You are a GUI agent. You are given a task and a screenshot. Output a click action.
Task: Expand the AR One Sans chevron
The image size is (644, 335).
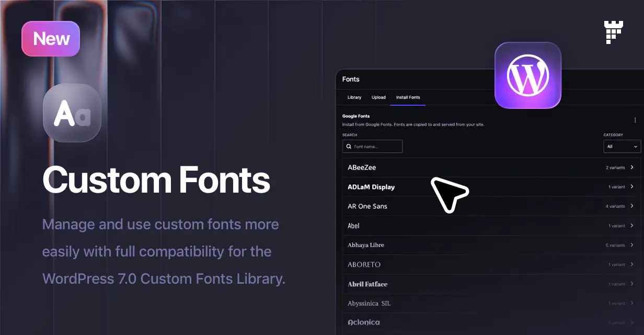[632, 206]
